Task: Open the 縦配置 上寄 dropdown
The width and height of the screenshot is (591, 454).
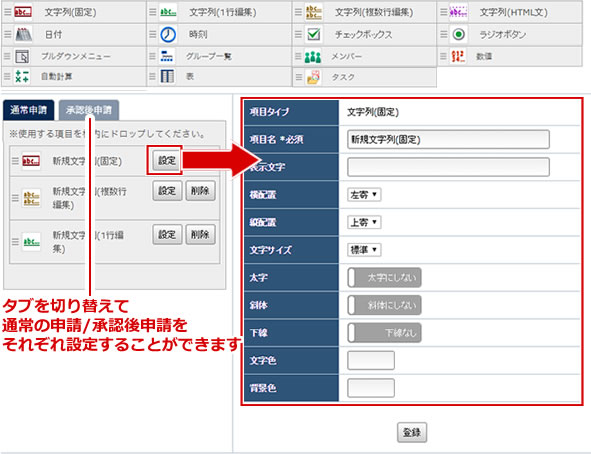Action: click(x=364, y=222)
